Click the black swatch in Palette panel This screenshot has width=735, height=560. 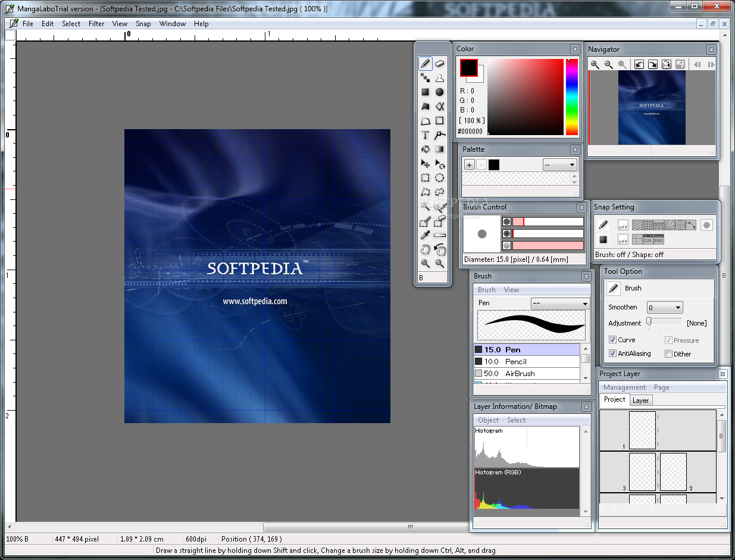[x=494, y=165]
